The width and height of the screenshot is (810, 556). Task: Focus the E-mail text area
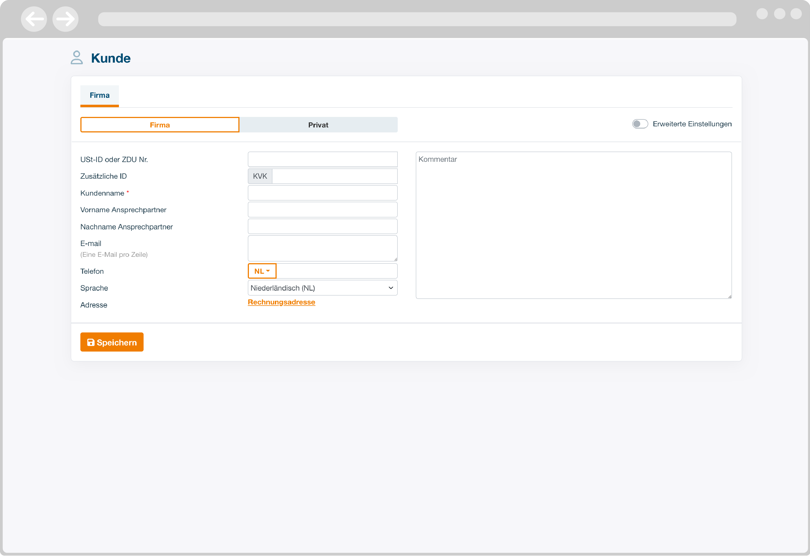click(322, 248)
